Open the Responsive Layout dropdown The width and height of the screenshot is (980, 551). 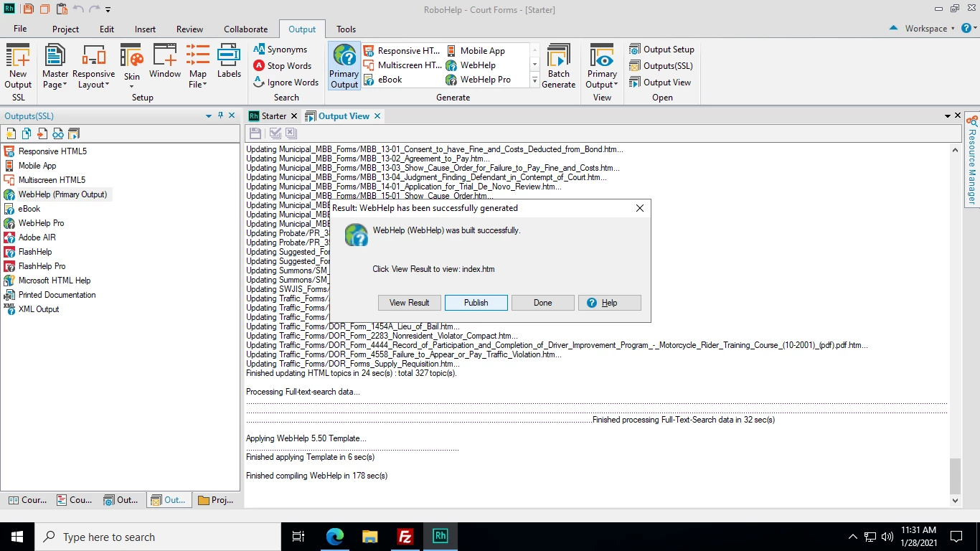point(93,65)
